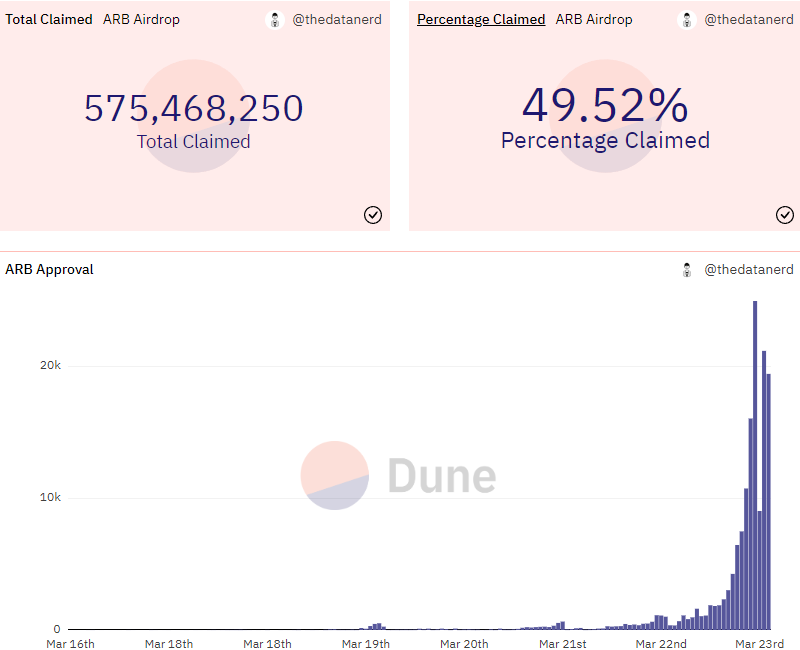This screenshot has height=650, width=800.
Task: Open @thedatanerd profile in Total Claimed panel
Action: [337, 19]
